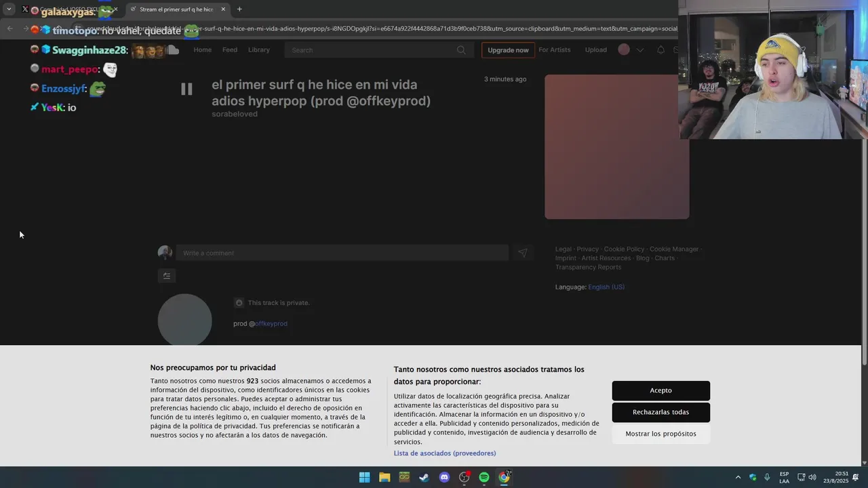868x488 pixels.
Task: Open the tab search dropdown arrow
Action: click(9, 9)
